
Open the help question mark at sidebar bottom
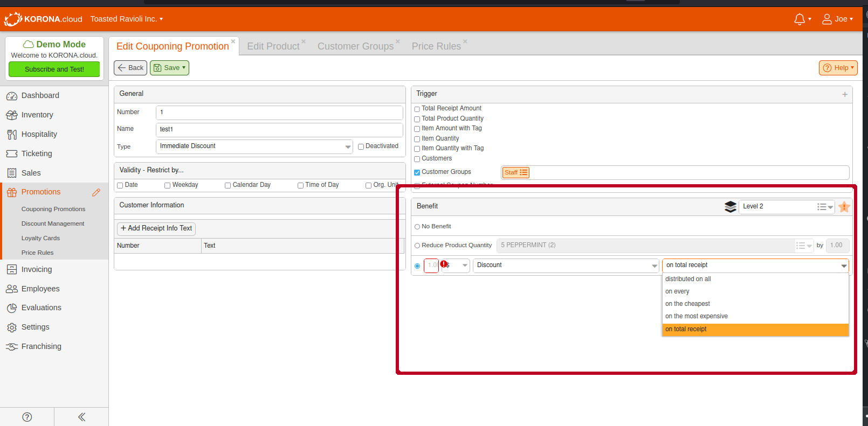pos(27,417)
